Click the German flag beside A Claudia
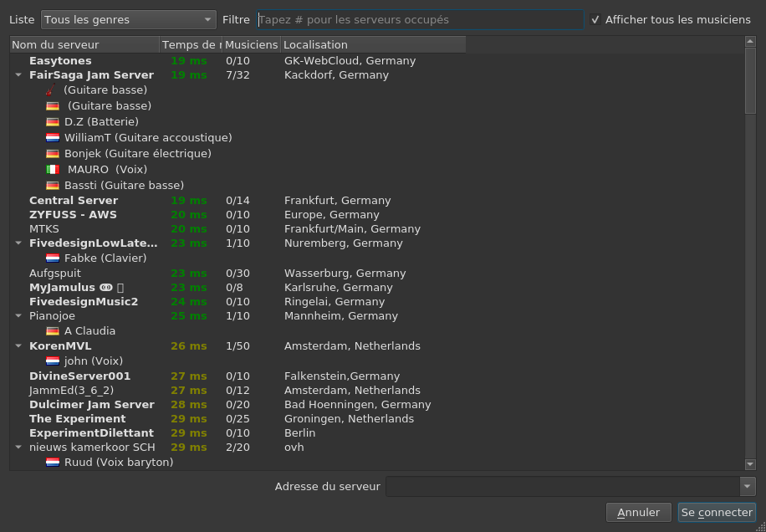This screenshot has width=766, height=532. [53, 330]
